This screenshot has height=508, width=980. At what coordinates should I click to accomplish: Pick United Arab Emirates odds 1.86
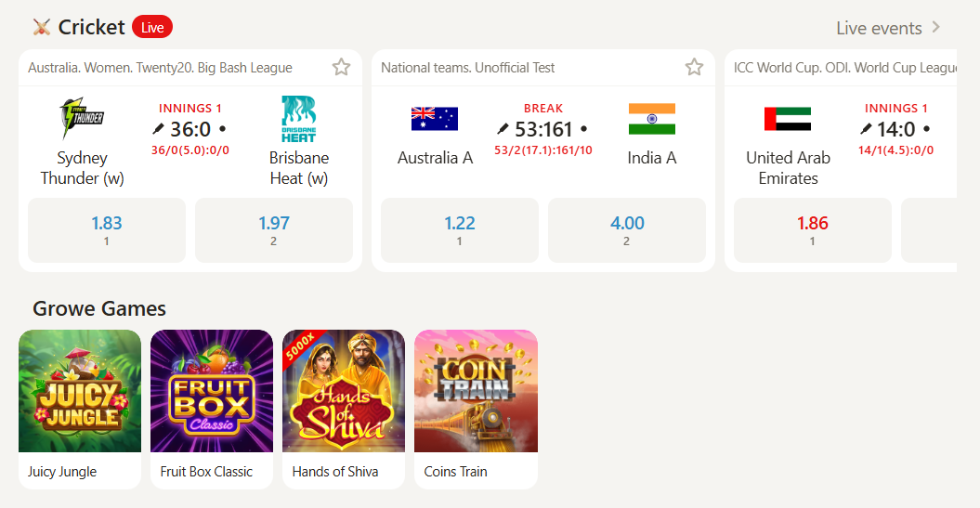tap(813, 230)
